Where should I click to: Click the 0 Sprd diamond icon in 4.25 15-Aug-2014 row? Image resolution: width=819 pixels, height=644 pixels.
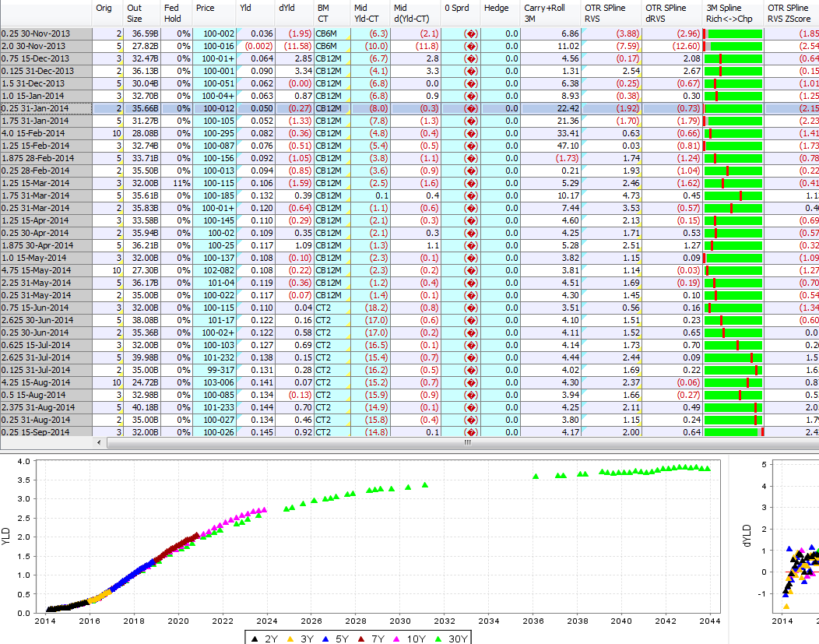pos(471,382)
